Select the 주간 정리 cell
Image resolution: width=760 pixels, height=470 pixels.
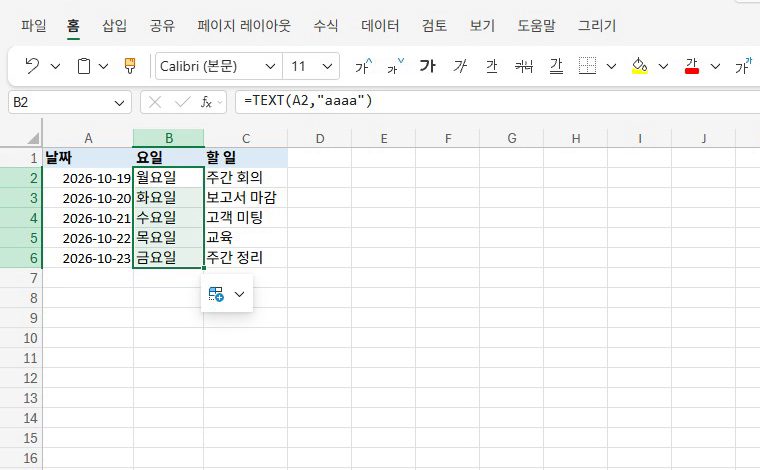click(x=246, y=258)
